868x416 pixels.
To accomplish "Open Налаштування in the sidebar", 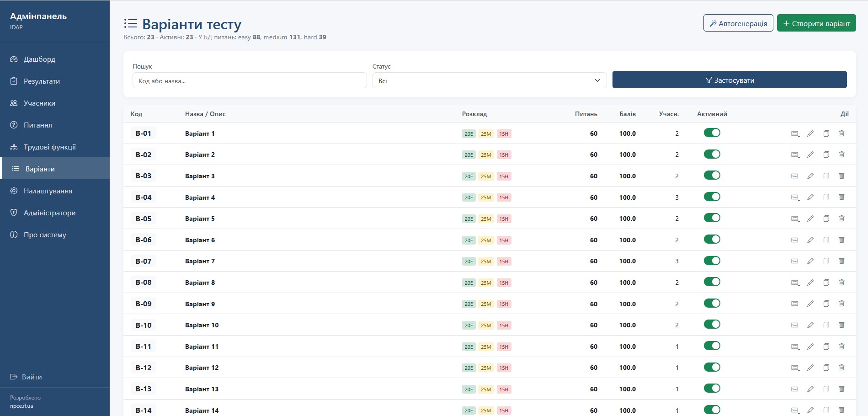I will point(55,191).
